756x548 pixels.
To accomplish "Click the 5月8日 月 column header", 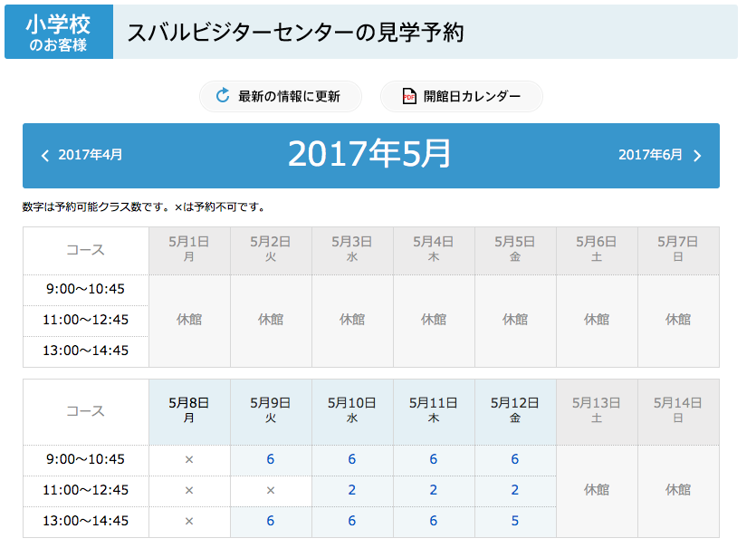I will coord(189,411).
